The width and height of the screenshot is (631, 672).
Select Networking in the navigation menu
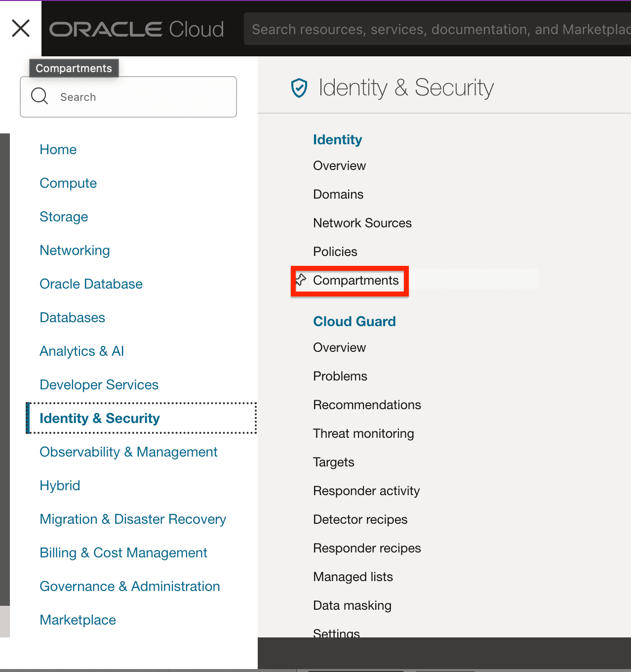[75, 251]
